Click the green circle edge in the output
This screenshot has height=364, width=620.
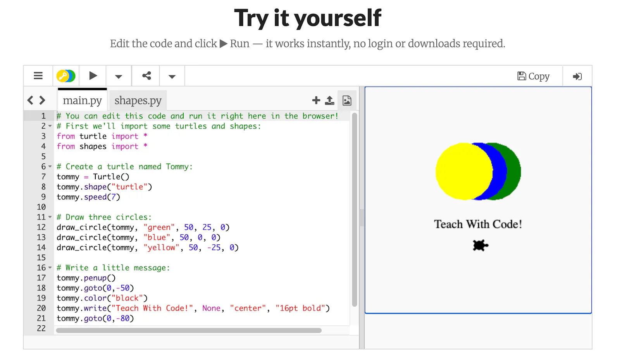pos(514,172)
